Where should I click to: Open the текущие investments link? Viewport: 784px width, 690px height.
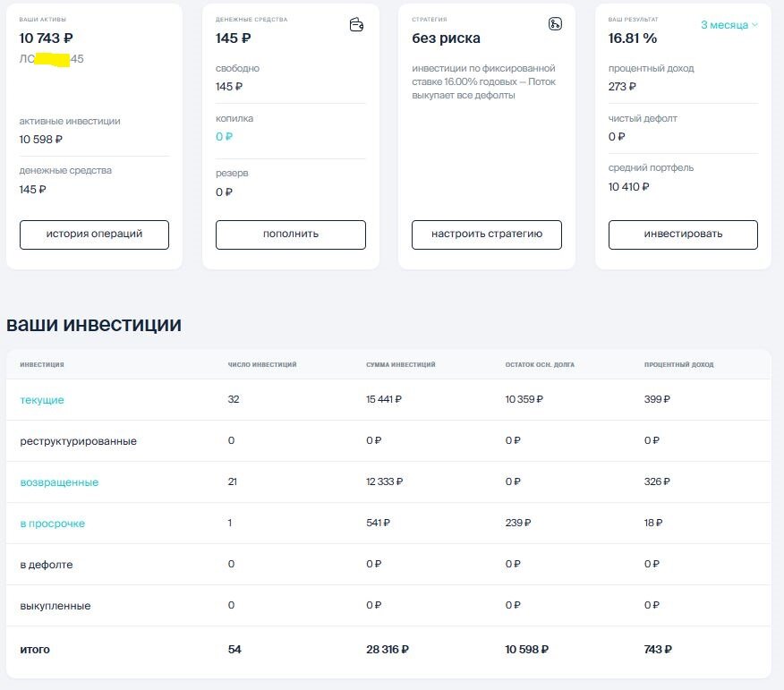coord(42,400)
